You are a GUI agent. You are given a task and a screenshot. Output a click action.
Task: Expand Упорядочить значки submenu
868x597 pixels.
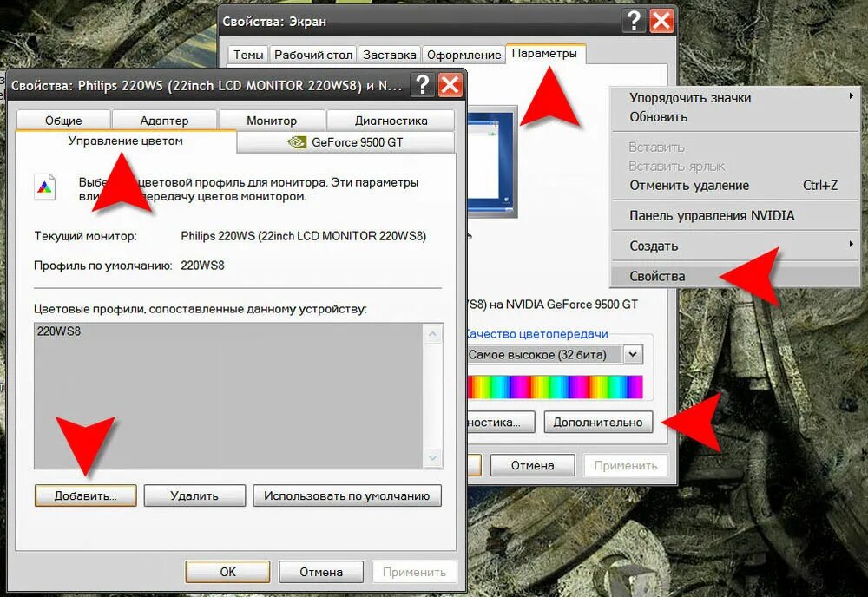click(734, 97)
